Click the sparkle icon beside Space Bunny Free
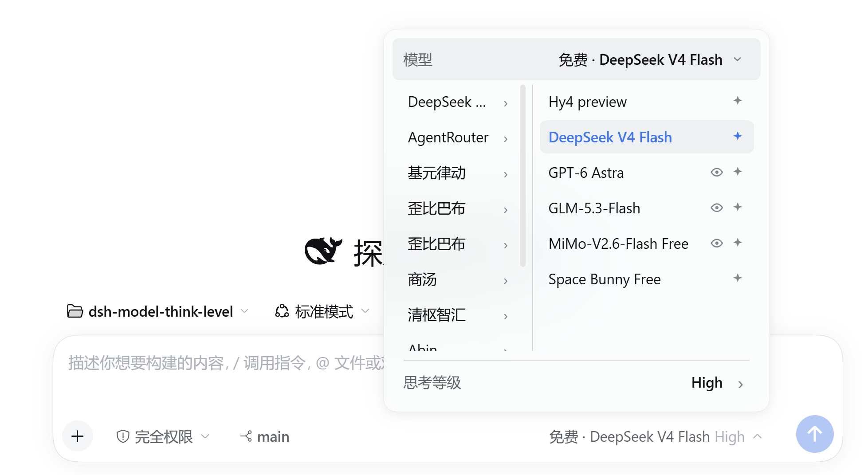The height and width of the screenshot is (475, 868). pyautogui.click(x=737, y=278)
